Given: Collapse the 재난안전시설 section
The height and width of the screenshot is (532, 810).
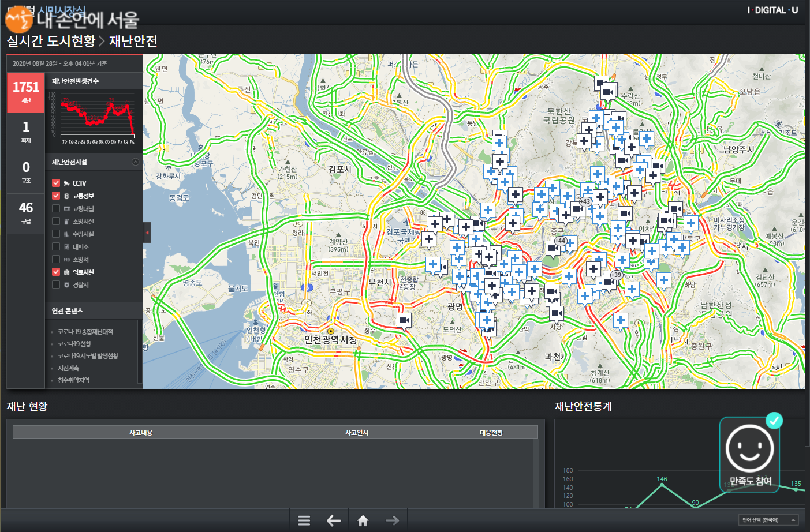Looking at the screenshot, I should [136, 162].
